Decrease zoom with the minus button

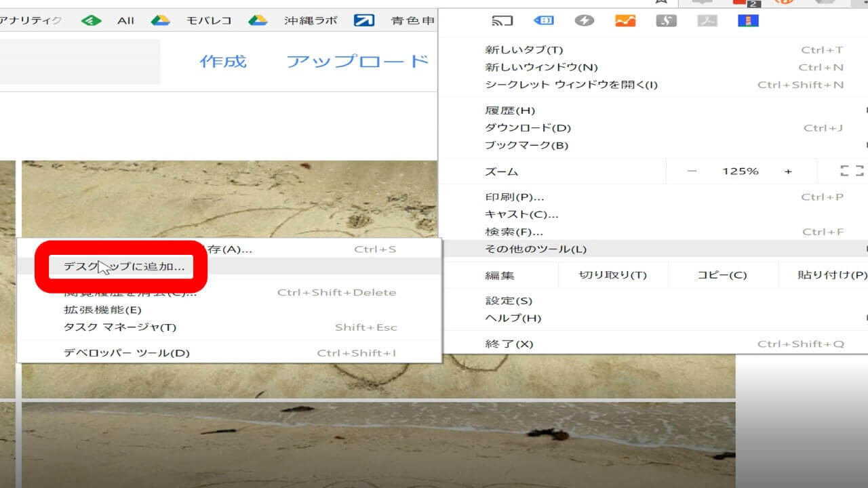691,171
